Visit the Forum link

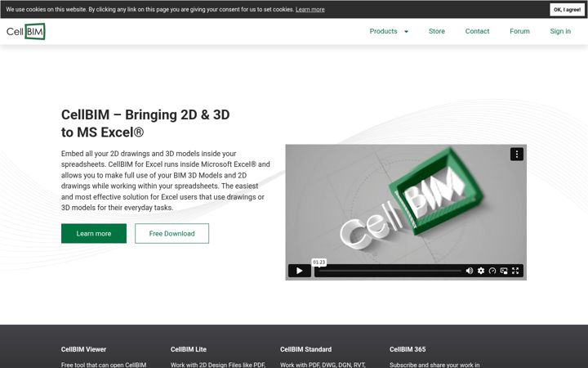click(519, 31)
